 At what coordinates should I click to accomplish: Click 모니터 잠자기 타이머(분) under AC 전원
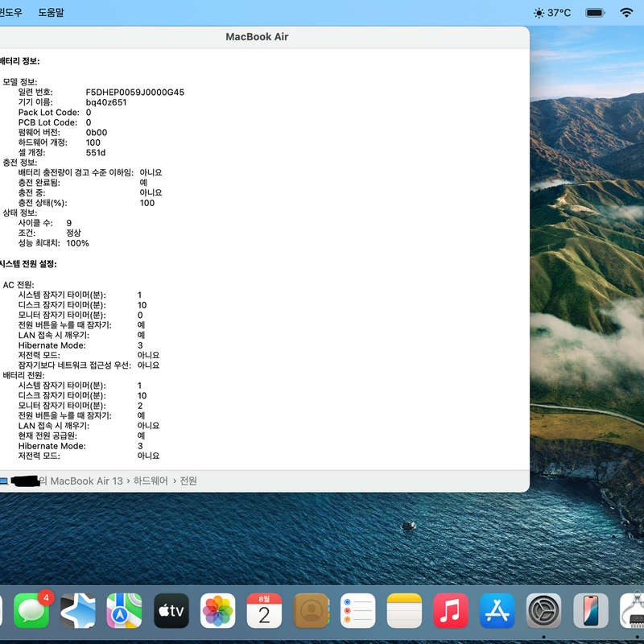click(62, 315)
